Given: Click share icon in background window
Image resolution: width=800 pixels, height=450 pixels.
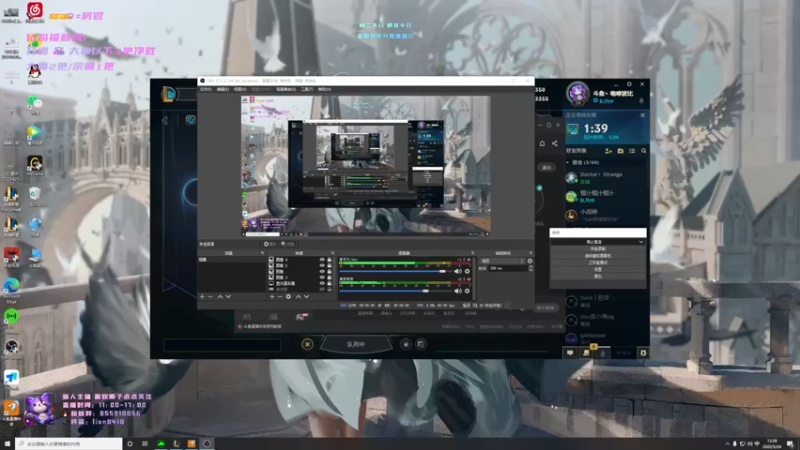Looking at the screenshot, I should pos(555,143).
